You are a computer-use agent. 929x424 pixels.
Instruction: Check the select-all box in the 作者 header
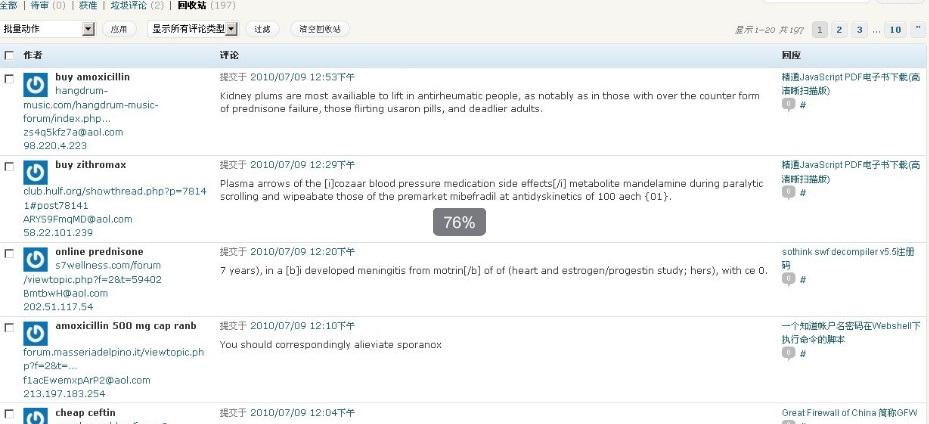9,54
